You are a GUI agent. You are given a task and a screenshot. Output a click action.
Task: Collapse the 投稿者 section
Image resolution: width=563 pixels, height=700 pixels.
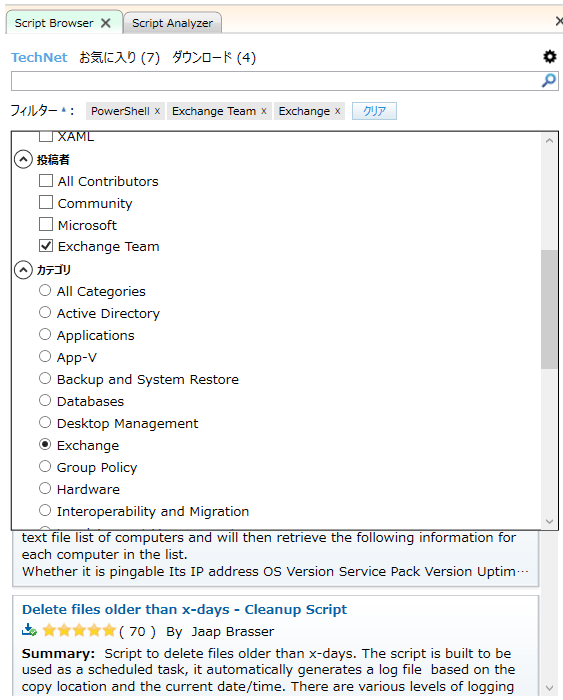point(23,159)
